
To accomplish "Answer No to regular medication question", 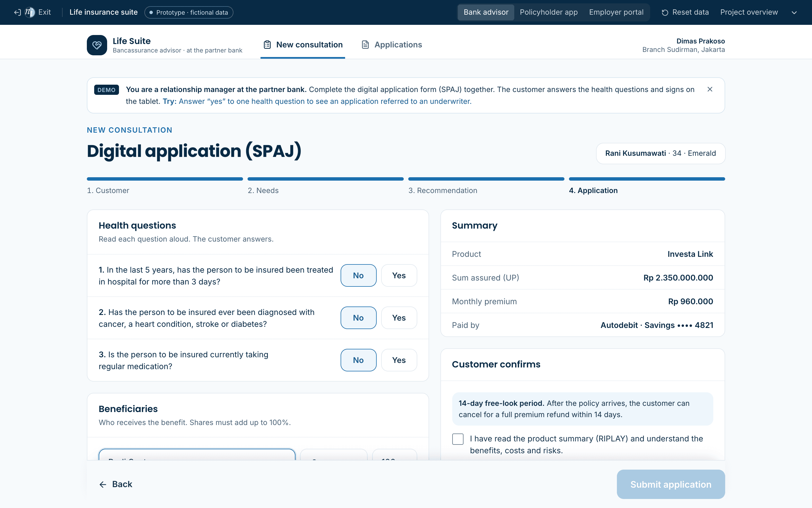I will 358,360.
